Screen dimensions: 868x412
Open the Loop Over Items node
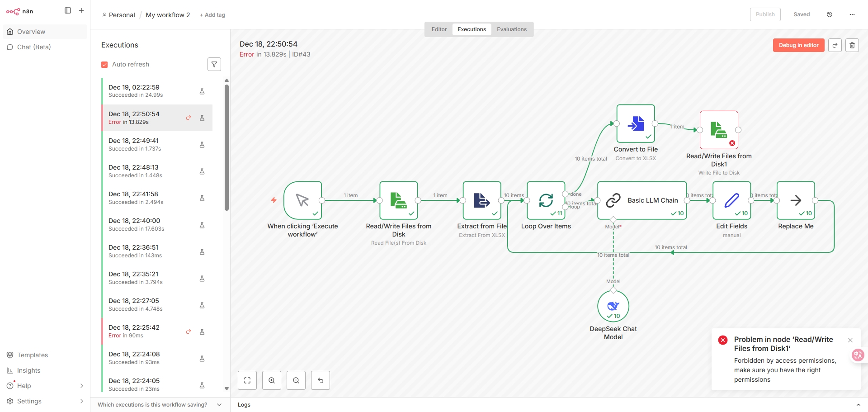[546, 200]
